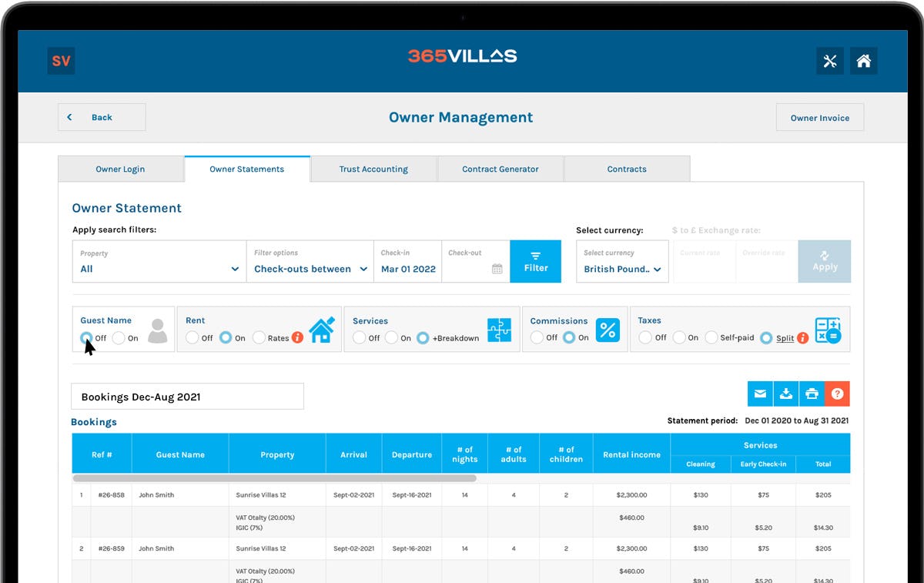This screenshot has width=924, height=583.
Task: Click the # of nights column header
Action: [x=465, y=454]
